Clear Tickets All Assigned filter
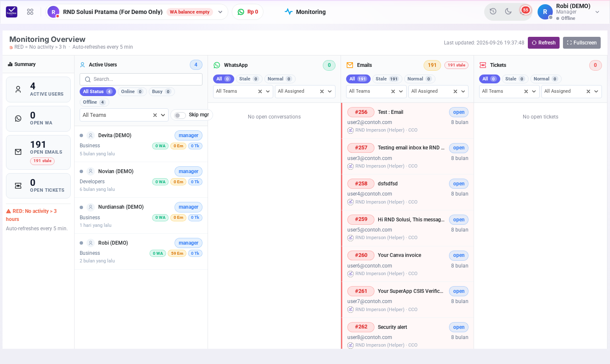The height and width of the screenshot is (364, 610). 588,91
